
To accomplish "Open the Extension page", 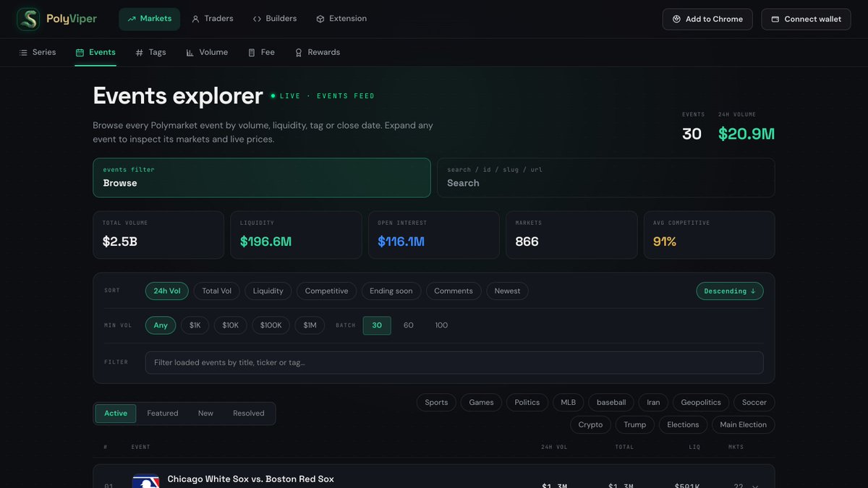I will [341, 19].
